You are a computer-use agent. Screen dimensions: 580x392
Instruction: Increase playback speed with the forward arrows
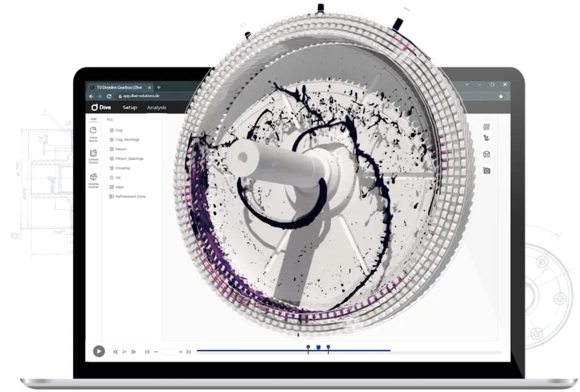(133, 352)
